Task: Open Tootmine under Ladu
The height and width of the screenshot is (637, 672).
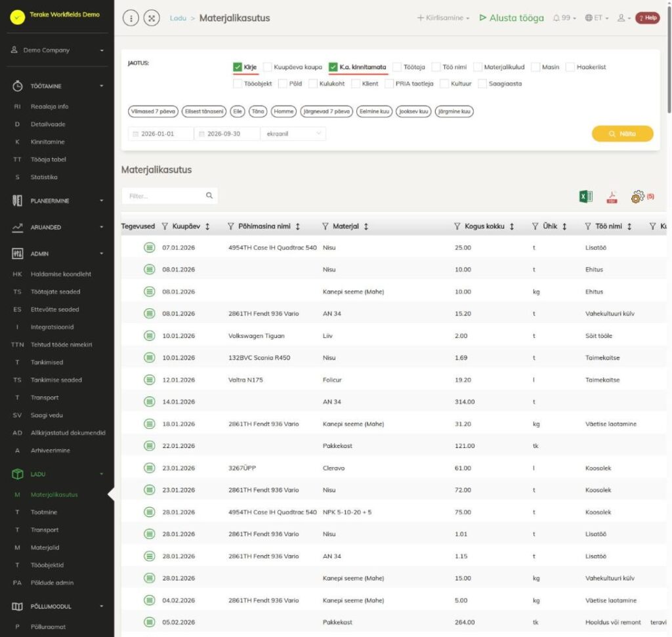Action: pos(44,512)
